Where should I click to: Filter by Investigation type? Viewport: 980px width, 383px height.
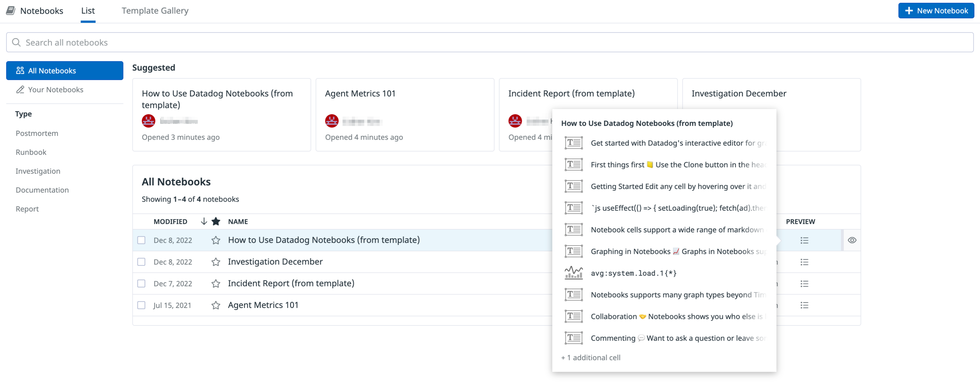coord(38,171)
